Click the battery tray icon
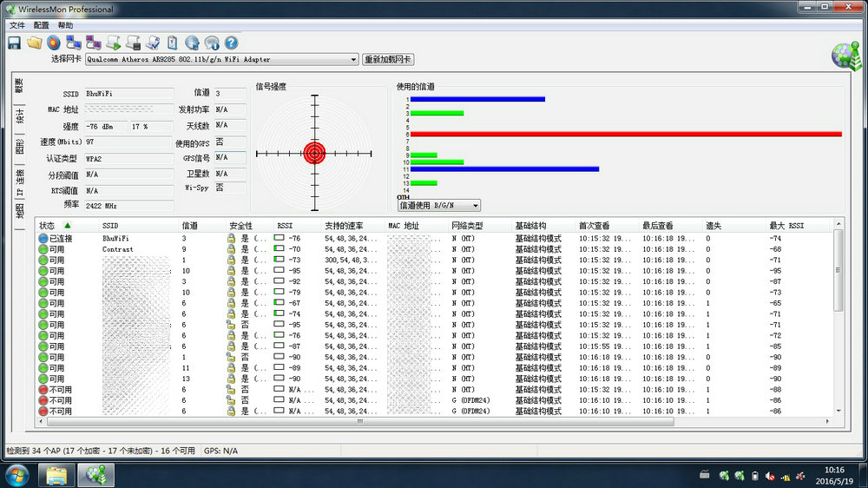Image resolution: width=868 pixels, height=488 pixels. (754, 476)
